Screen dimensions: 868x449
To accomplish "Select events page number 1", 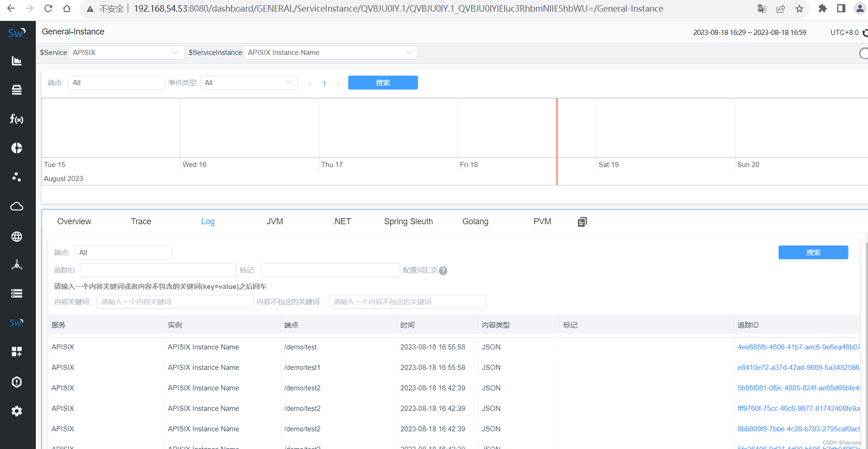I will pos(324,84).
